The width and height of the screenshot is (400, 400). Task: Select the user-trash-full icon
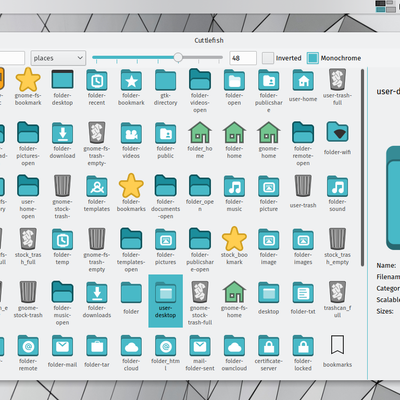(x=337, y=79)
